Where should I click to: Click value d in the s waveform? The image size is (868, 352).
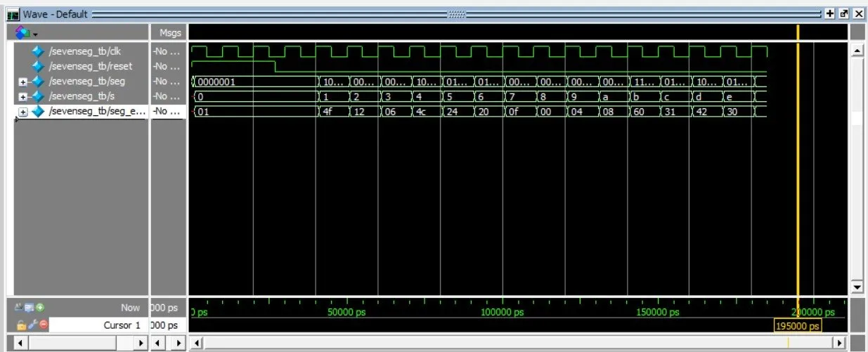(699, 97)
